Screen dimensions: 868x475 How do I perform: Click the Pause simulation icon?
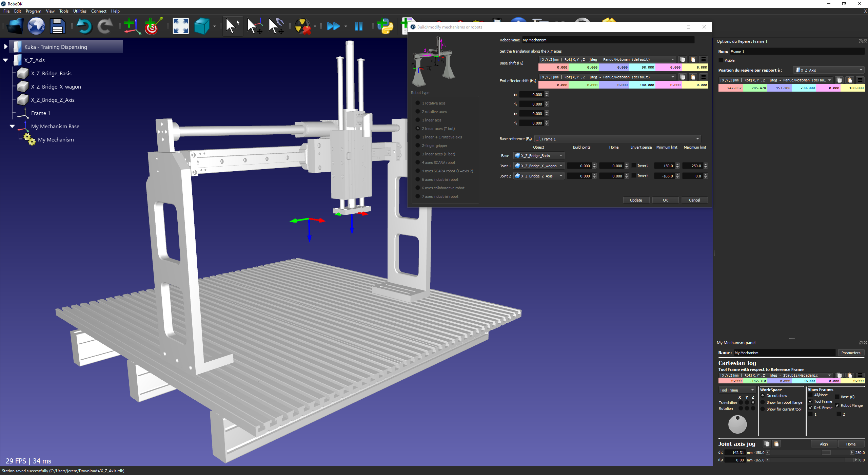click(358, 26)
